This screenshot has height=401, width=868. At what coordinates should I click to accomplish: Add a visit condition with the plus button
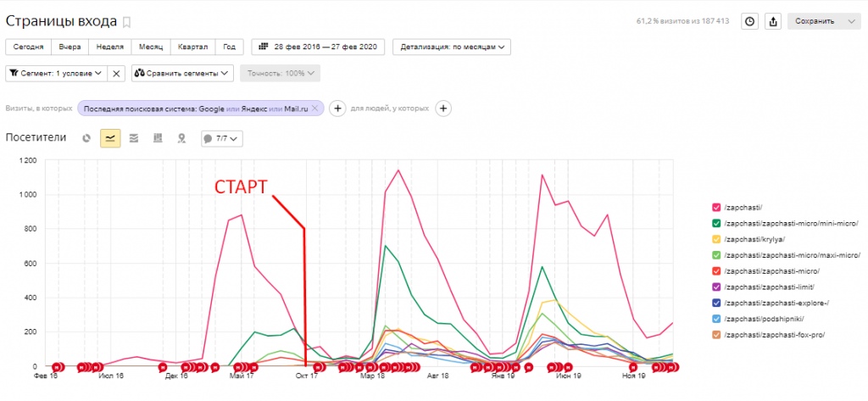point(337,108)
